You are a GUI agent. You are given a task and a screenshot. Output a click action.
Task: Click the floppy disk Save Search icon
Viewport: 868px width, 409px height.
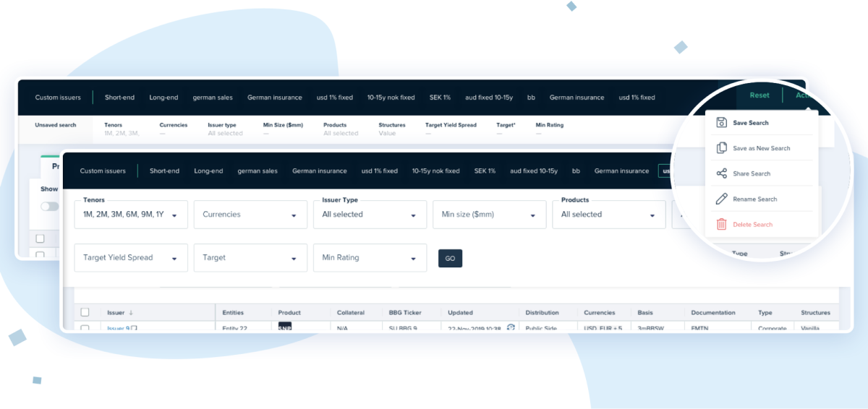pos(721,123)
